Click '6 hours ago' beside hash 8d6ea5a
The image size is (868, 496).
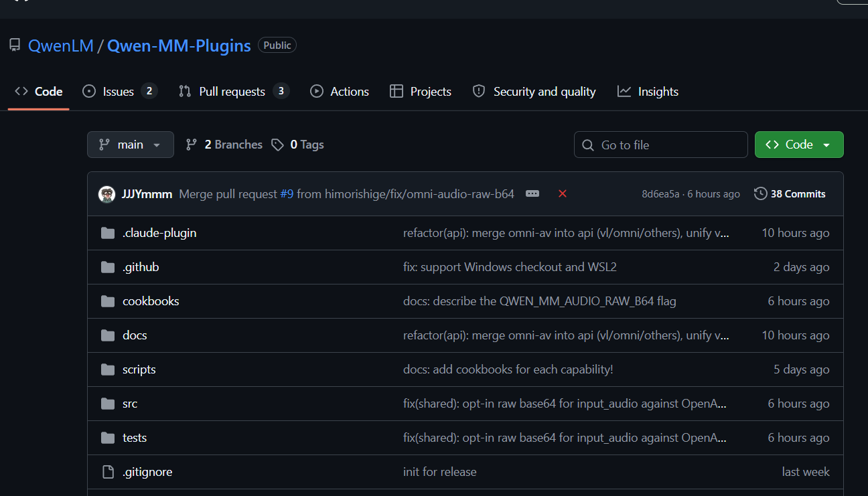tap(713, 194)
